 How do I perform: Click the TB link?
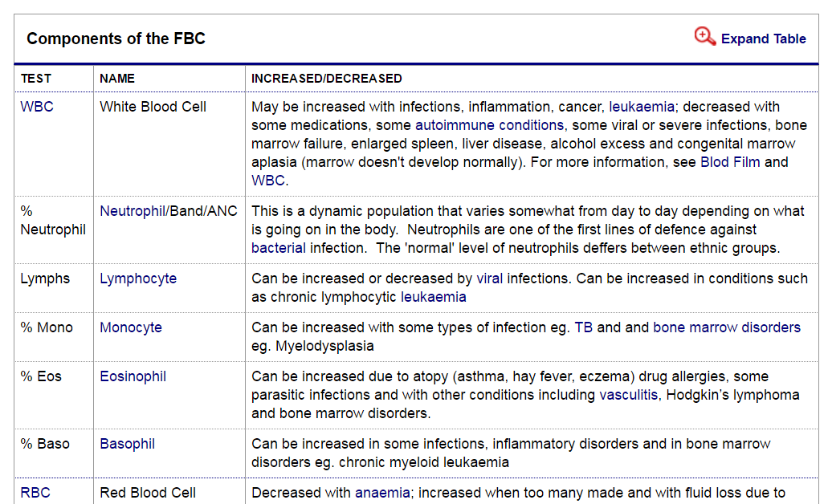(583, 327)
